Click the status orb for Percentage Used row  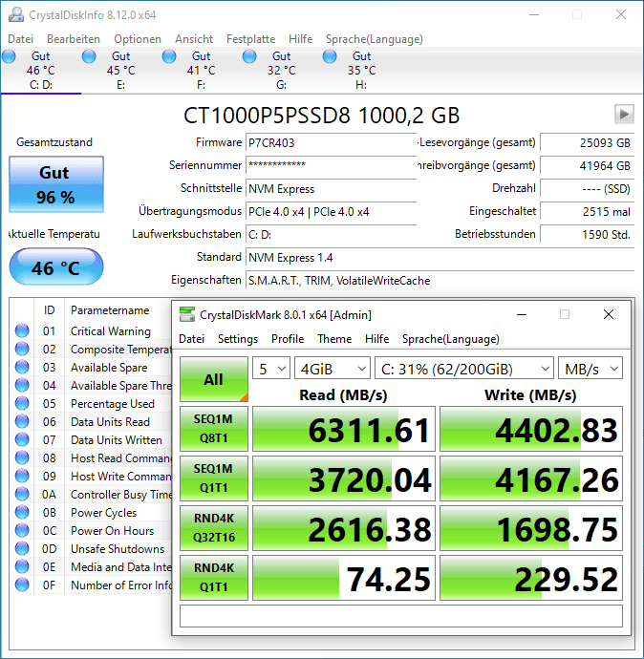tap(22, 403)
